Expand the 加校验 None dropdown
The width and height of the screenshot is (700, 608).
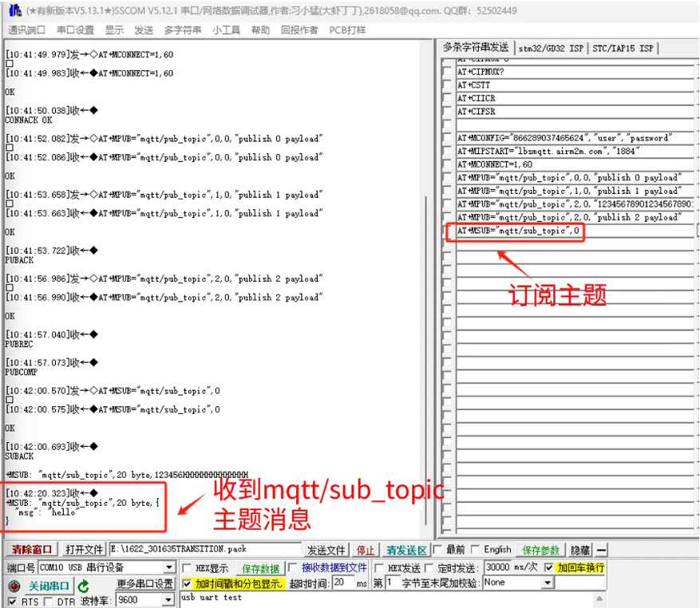click(548, 582)
